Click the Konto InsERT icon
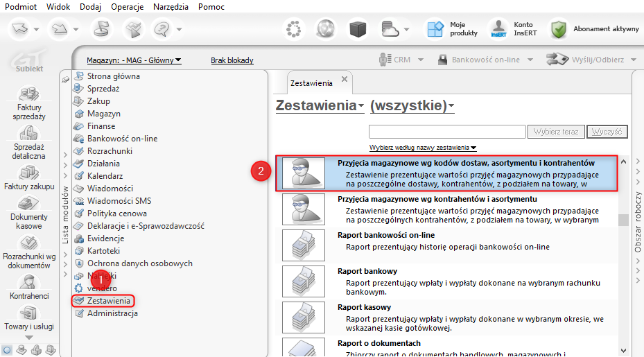Image resolution: width=644 pixels, height=357 pixels. click(x=498, y=29)
